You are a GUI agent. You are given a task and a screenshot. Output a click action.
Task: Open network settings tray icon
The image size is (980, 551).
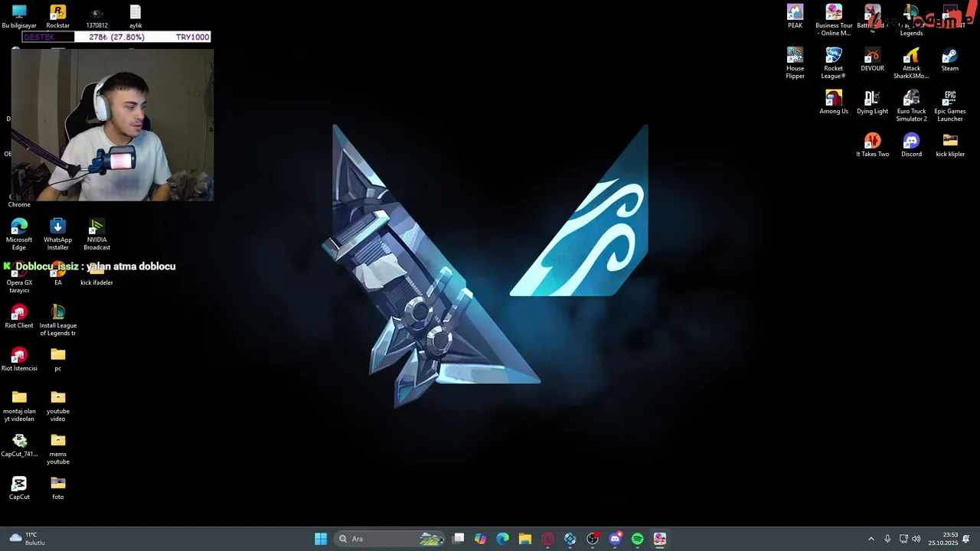(903, 539)
